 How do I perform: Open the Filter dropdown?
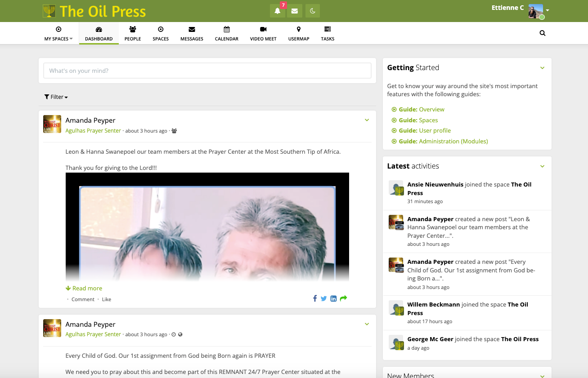pos(56,97)
